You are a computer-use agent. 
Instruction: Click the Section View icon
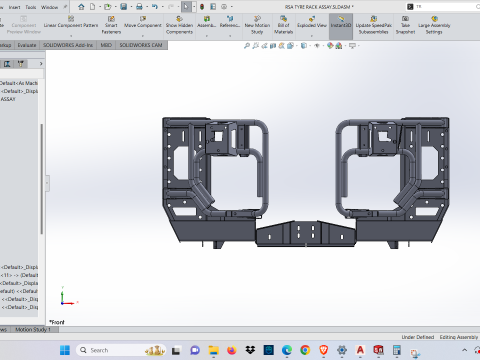click(273, 46)
